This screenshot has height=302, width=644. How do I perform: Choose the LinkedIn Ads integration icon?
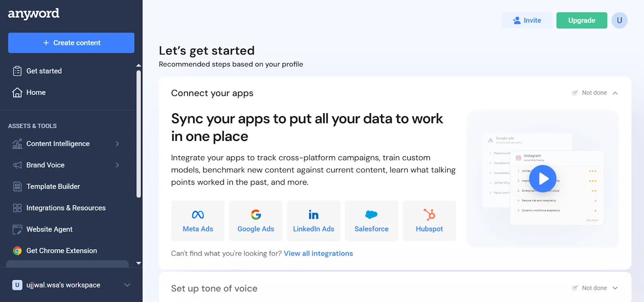pos(314,215)
